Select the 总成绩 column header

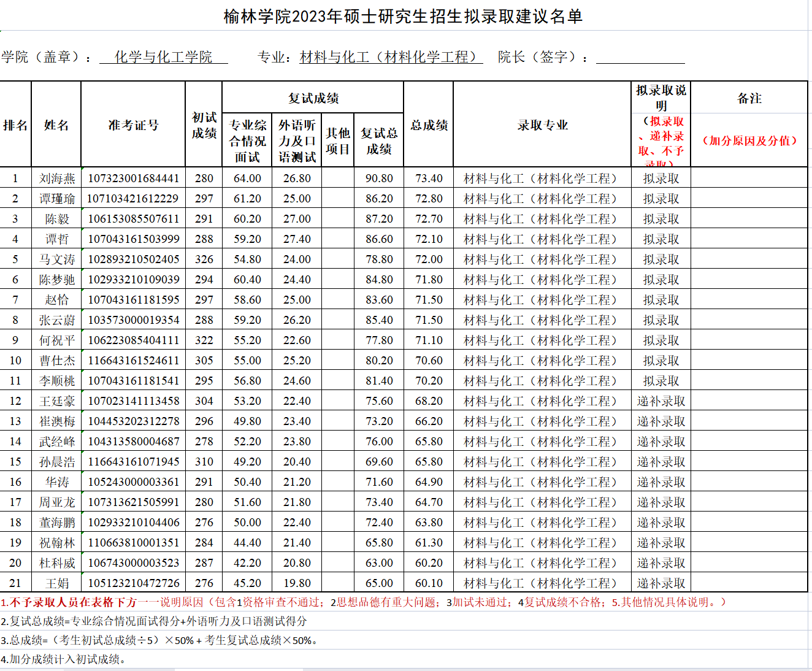tap(429, 125)
